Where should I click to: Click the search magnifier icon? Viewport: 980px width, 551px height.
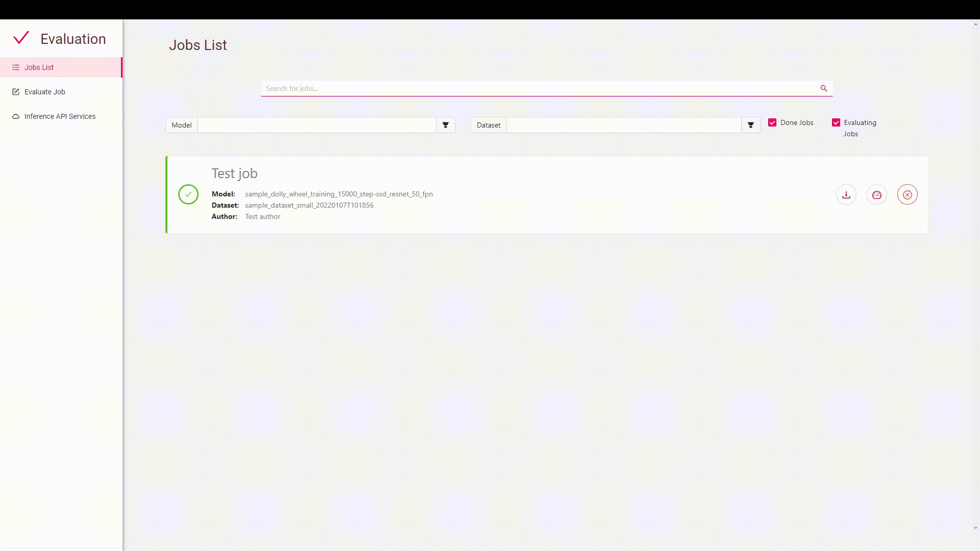823,88
